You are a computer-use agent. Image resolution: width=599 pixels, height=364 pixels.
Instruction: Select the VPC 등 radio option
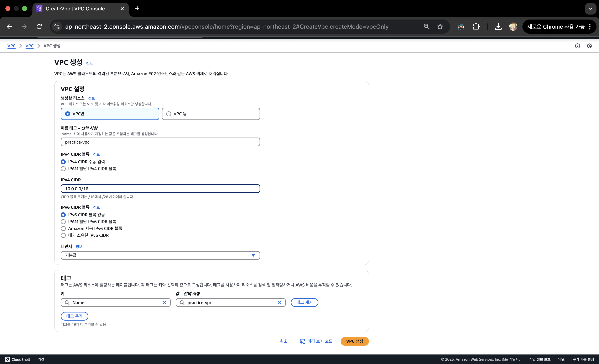tap(168, 114)
